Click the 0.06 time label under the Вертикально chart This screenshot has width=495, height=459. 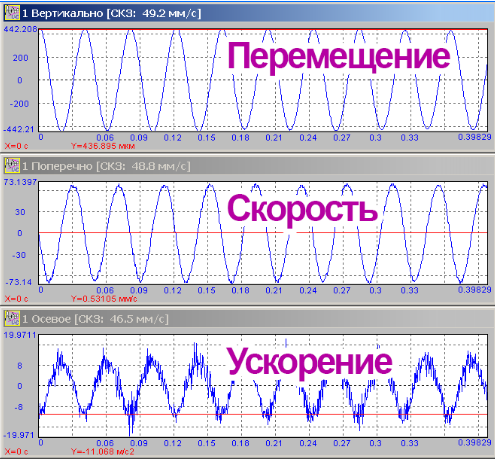(105, 137)
